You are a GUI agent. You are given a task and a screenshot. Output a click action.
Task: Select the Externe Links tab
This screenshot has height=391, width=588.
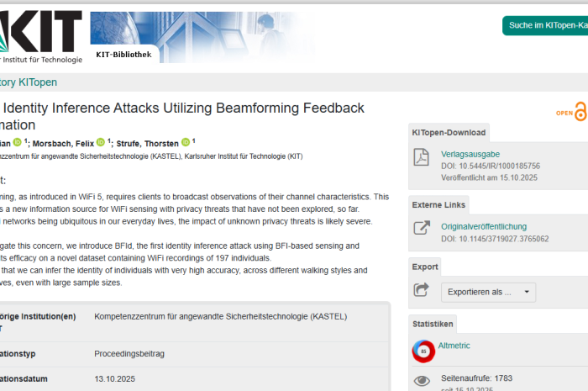click(438, 204)
